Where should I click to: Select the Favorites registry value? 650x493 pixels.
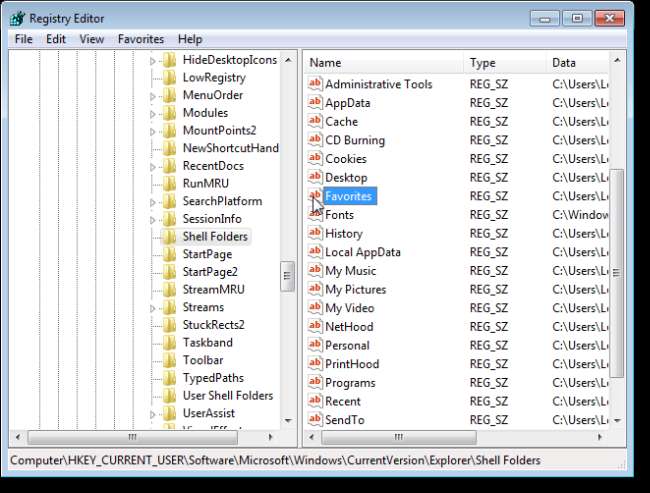click(349, 196)
